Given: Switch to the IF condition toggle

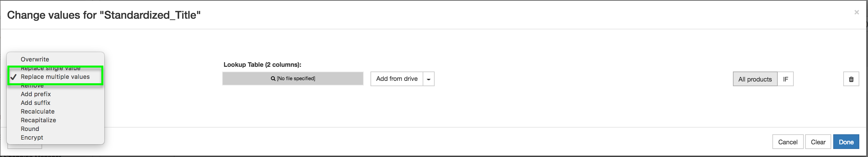Looking at the screenshot, I should pyautogui.click(x=785, y=79).
